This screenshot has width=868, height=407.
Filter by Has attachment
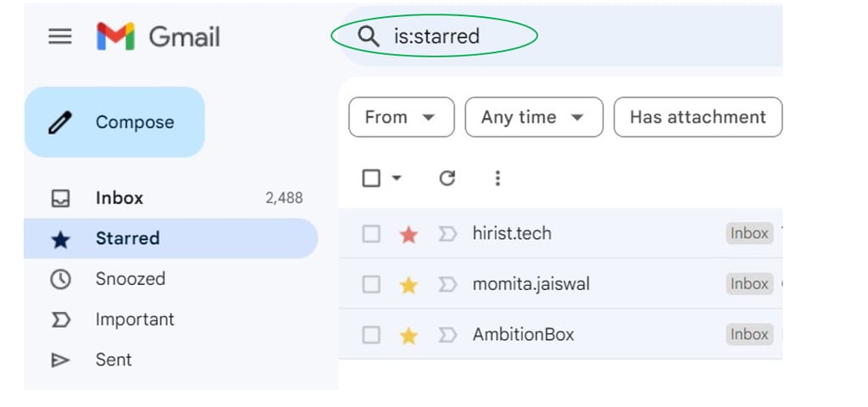coord(698,117)
